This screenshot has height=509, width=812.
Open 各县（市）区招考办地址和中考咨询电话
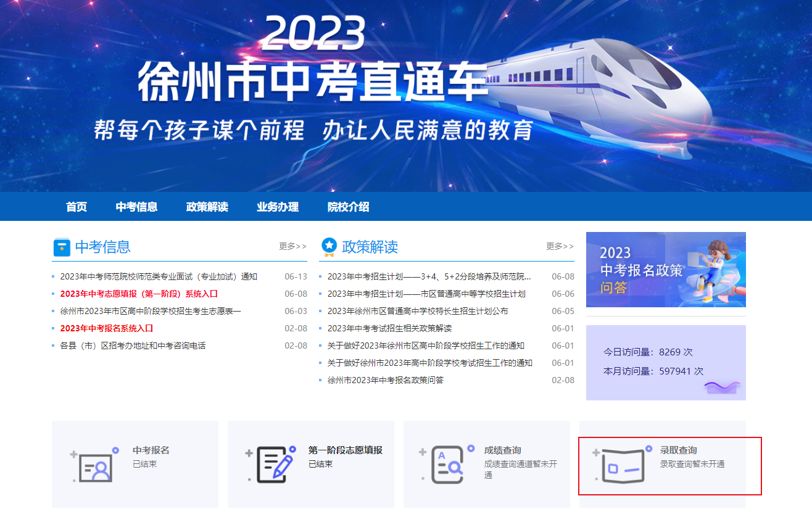133,346
